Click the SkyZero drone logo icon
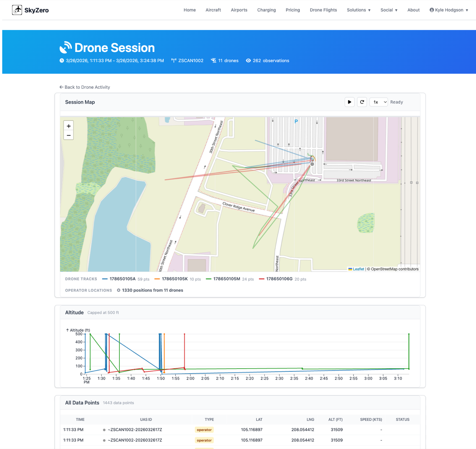Viewport: 476px width, 449px height. tap(17, 10)
